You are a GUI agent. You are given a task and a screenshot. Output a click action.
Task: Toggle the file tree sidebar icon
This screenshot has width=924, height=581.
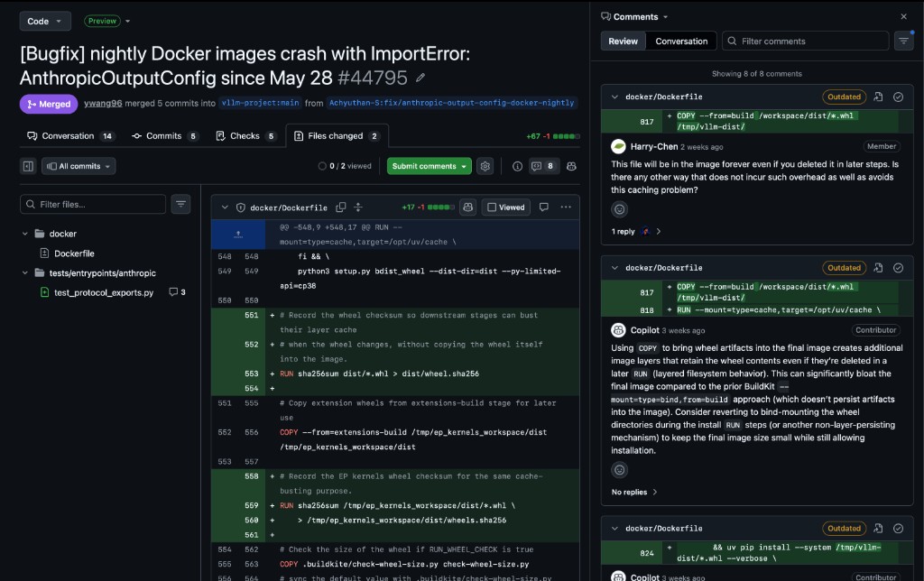tap(28, 166)
